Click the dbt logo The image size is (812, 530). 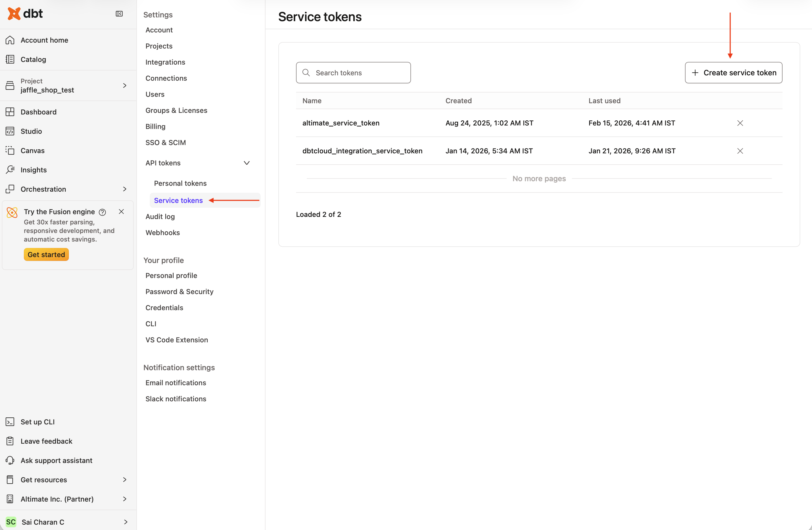click(25, 14)
